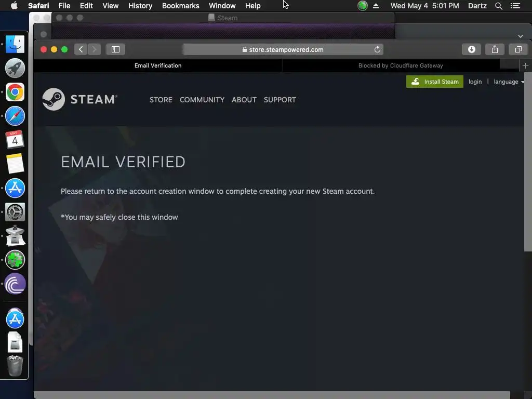The image size is (532, 399).
Task: Show Safari downloads
Action: [471, 49]
